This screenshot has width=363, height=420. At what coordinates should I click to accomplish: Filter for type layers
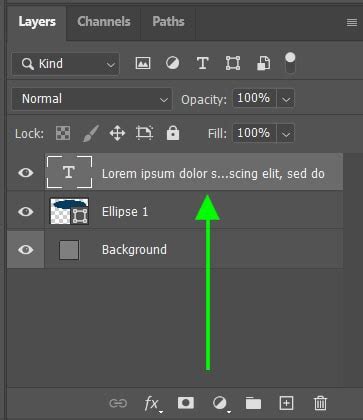pos(202,63)
